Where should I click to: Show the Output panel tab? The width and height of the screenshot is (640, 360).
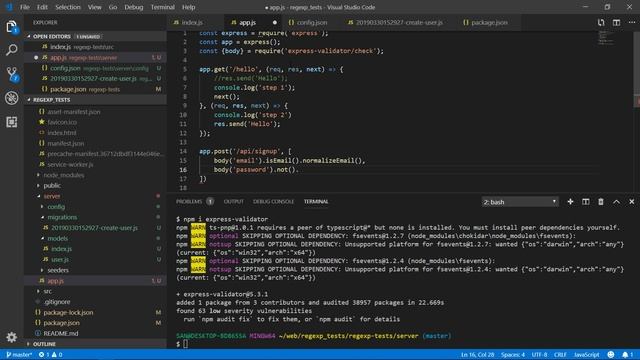click(x=233, y=202)
